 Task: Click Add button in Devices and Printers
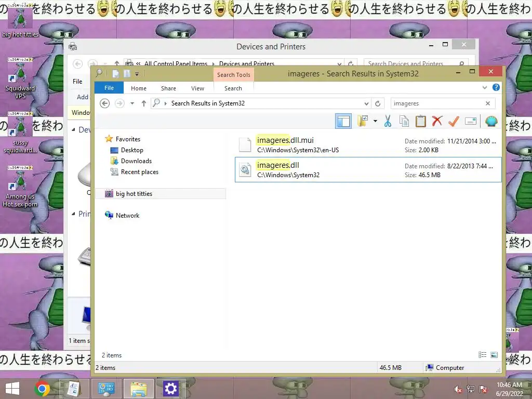coord(83,97)
